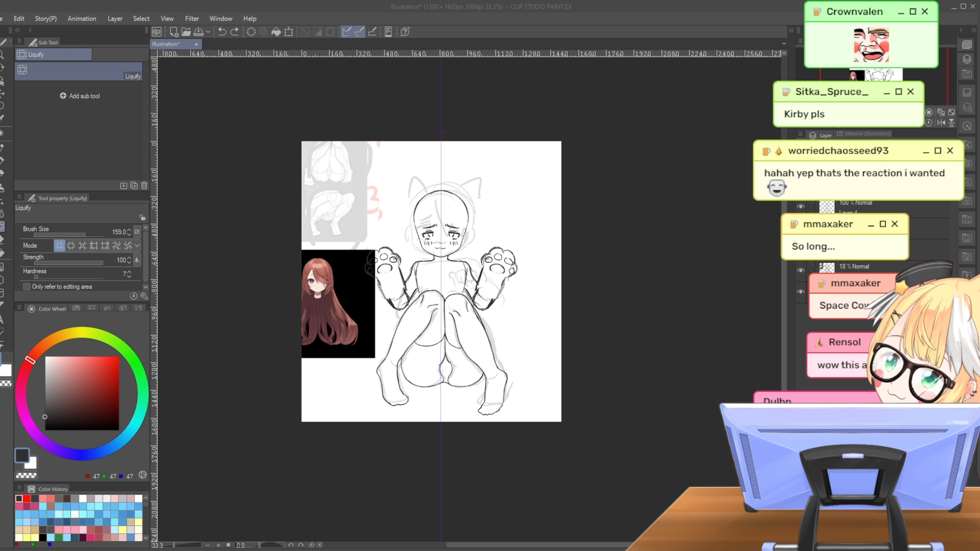Toggle the tool property lock icon
The height and width of the screenshot is (551, 980).
click(142, 217)
